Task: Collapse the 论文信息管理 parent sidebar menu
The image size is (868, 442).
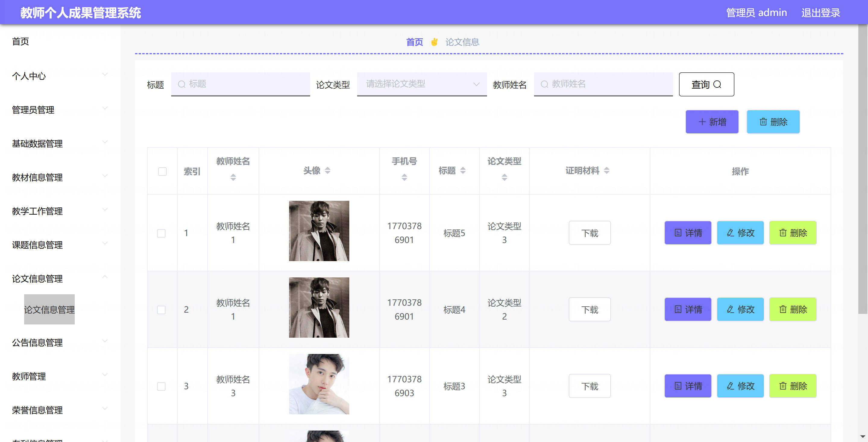Action: tap(60, 279)
